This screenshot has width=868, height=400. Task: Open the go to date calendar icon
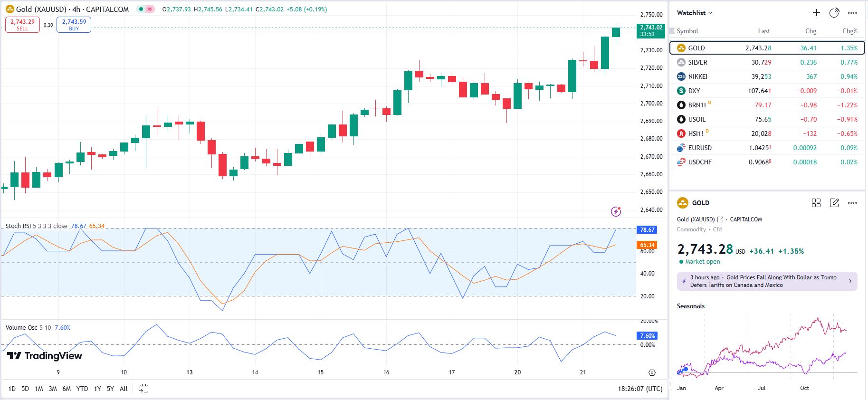coord(143,389)
